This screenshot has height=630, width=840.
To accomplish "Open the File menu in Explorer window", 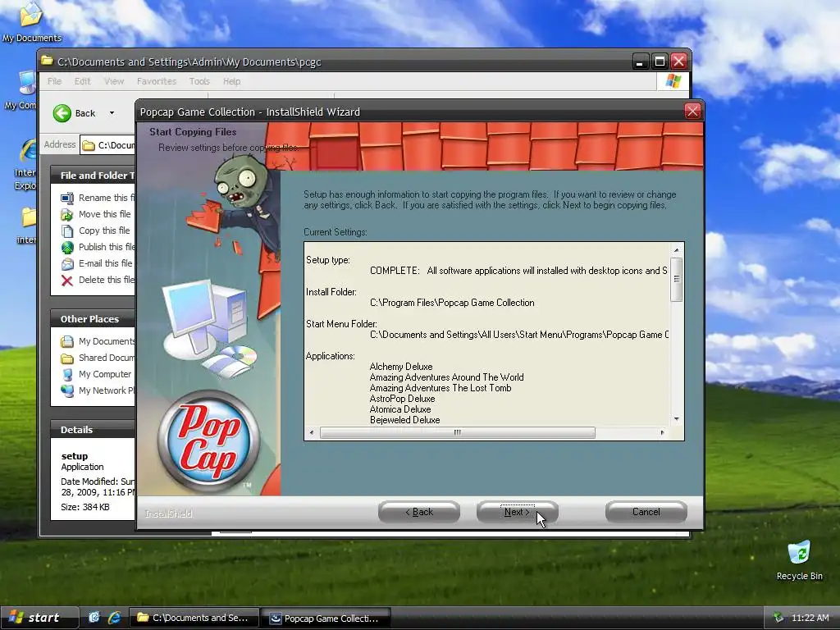I will pyautogui.click(x=54, y=81).
